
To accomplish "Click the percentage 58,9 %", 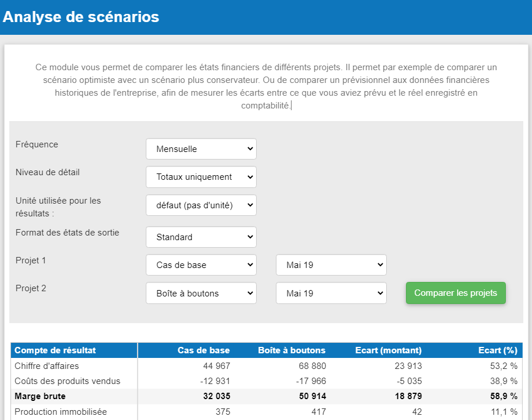I will tap(504, 396).
